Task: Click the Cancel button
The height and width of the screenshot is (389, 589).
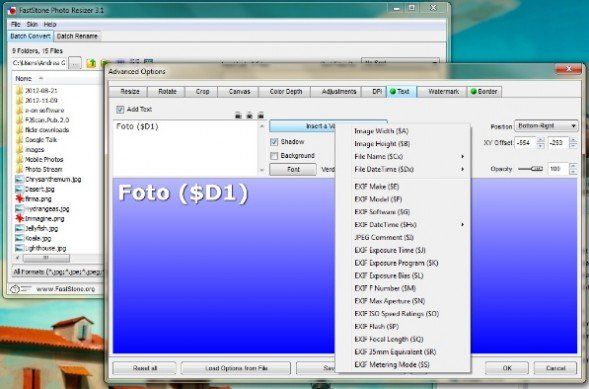Action: (555, 368)
